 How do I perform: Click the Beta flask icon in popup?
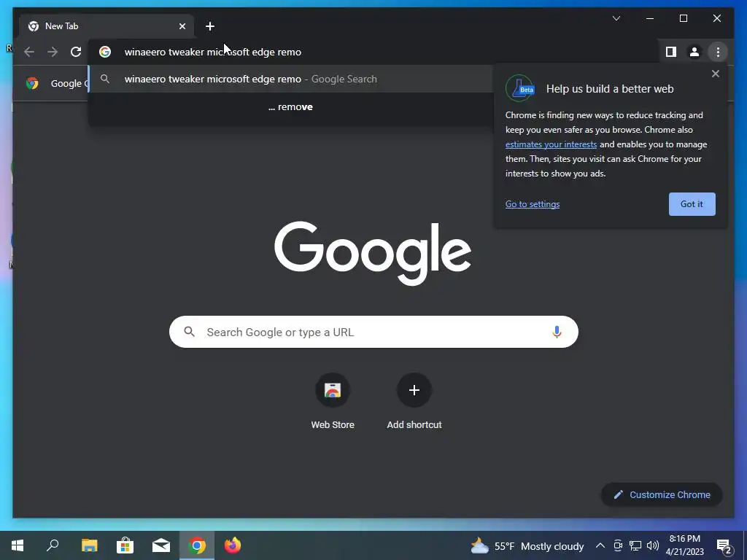pos(519,88)
